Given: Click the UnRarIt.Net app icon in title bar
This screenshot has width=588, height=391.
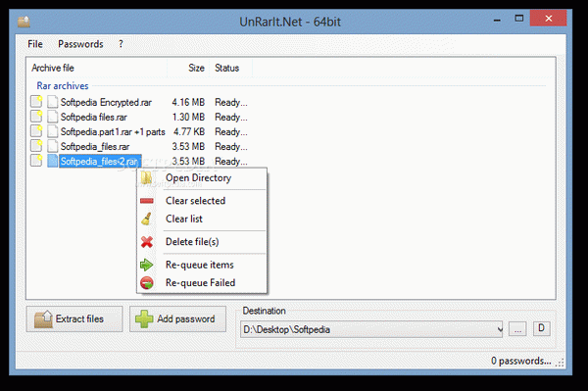Looking at the screenshot, I should pyautogui.click(x=24, y=22).
